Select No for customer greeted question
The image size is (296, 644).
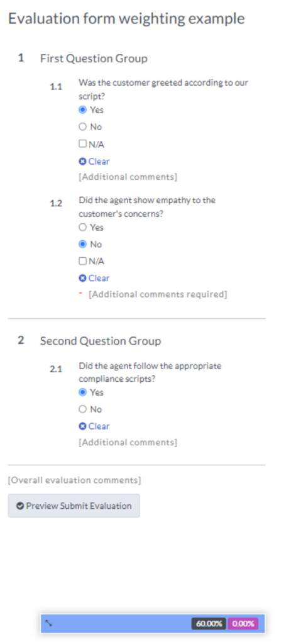pyautogui.click(x=82, y=126)
